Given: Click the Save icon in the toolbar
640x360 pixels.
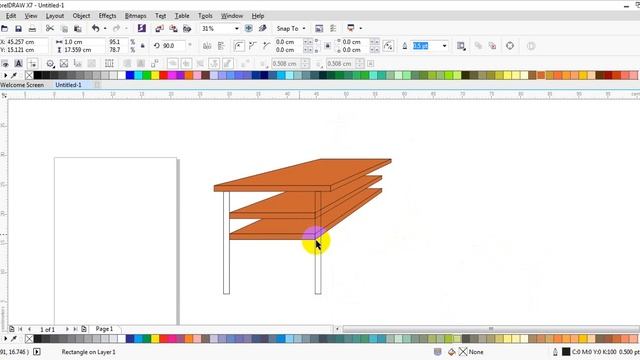Looking at the screenshot, I should (18, 29).
